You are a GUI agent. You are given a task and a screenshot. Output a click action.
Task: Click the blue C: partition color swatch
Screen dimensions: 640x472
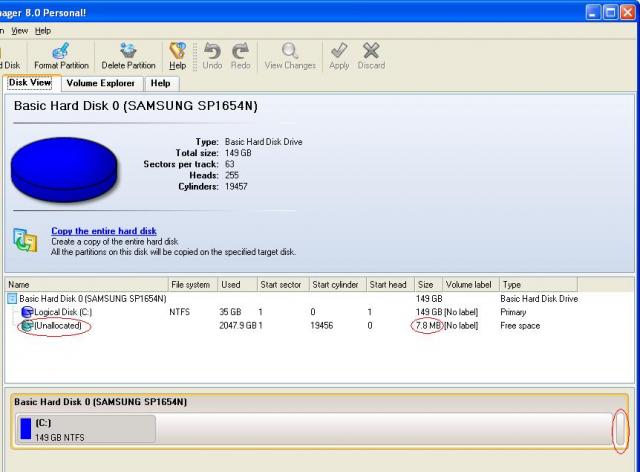26,429
